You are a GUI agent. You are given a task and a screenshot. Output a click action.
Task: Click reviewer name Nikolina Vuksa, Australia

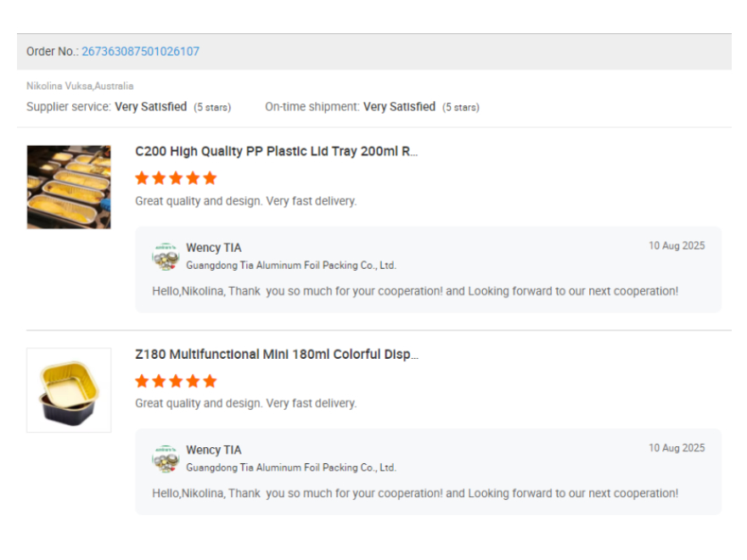(x=80, y=87)
